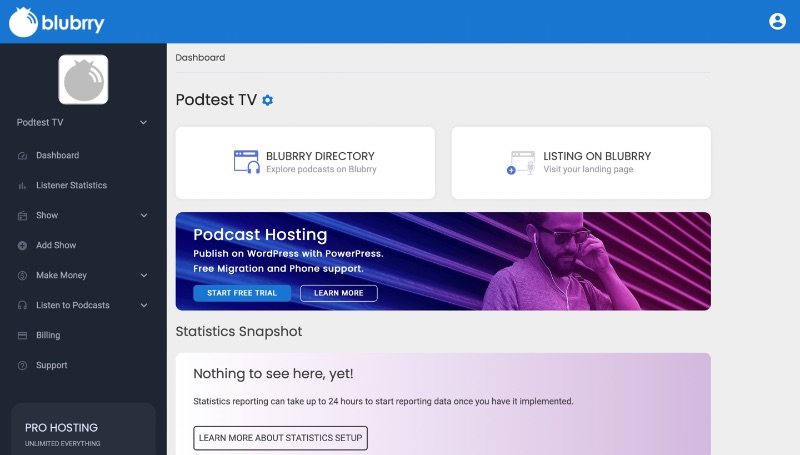Open Dashboard from the sidebar
The image size is (800, 455).
pos(58,155)
